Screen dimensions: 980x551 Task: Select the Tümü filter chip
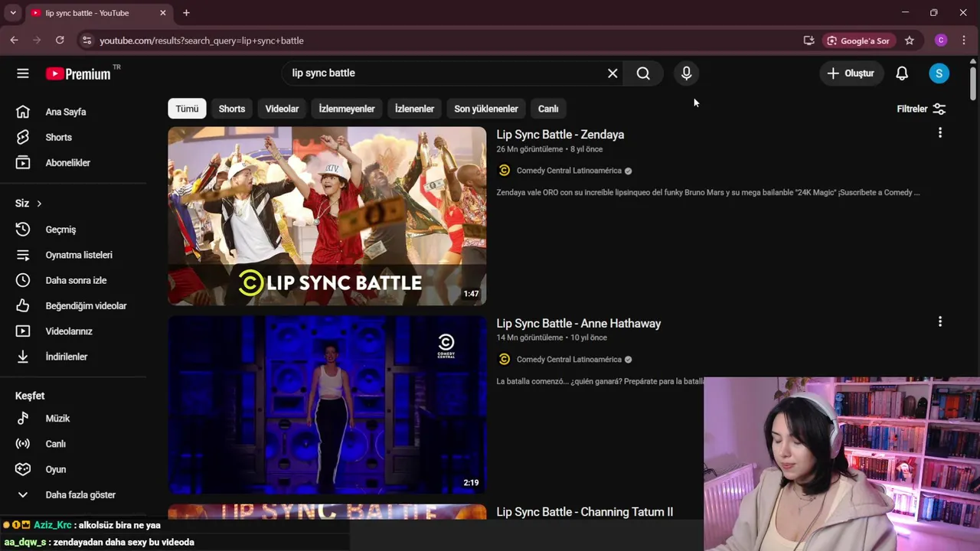click(187, 109)
